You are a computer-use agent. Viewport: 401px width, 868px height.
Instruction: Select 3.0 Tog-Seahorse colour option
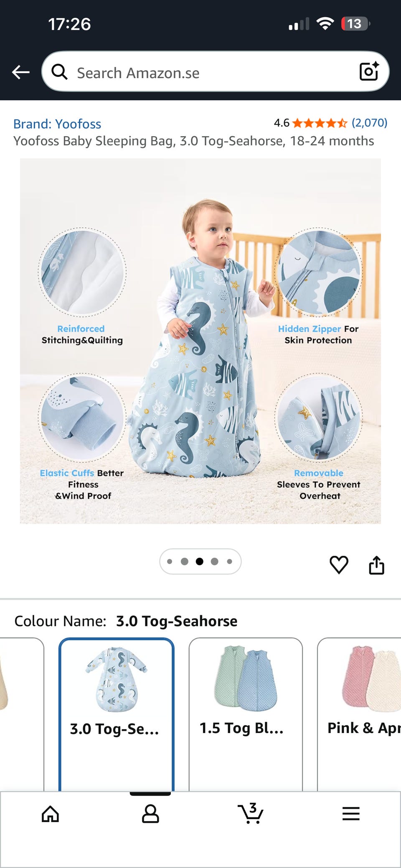click(x=117, y=715)
